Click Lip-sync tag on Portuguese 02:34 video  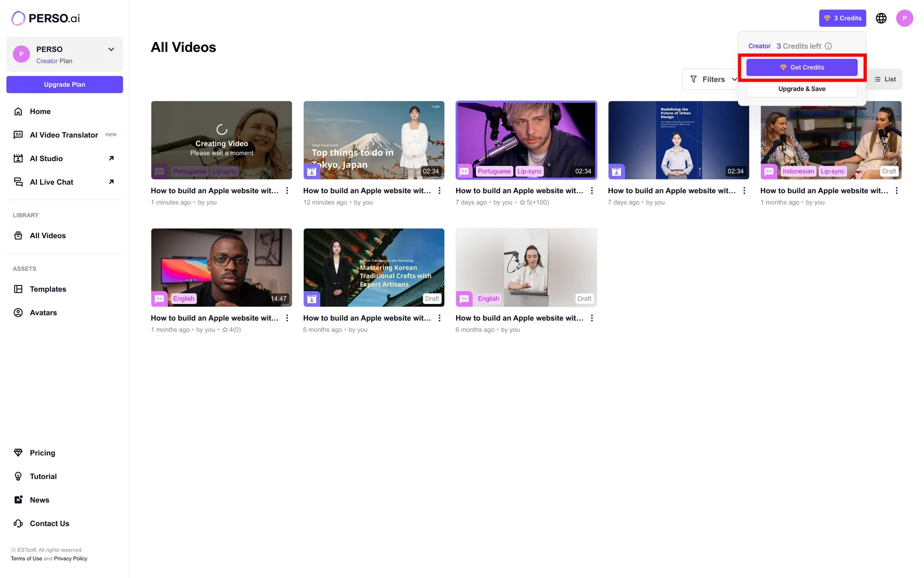click(x=529, y=171)
